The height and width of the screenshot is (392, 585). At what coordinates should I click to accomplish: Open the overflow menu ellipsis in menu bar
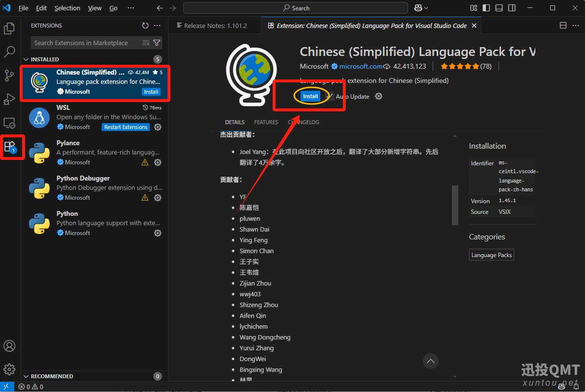point(131,8)
